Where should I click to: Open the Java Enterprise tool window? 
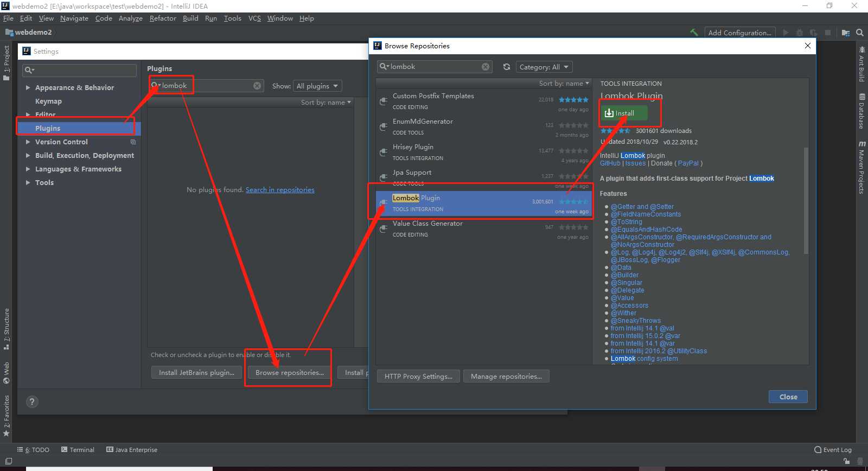point(132,450)
